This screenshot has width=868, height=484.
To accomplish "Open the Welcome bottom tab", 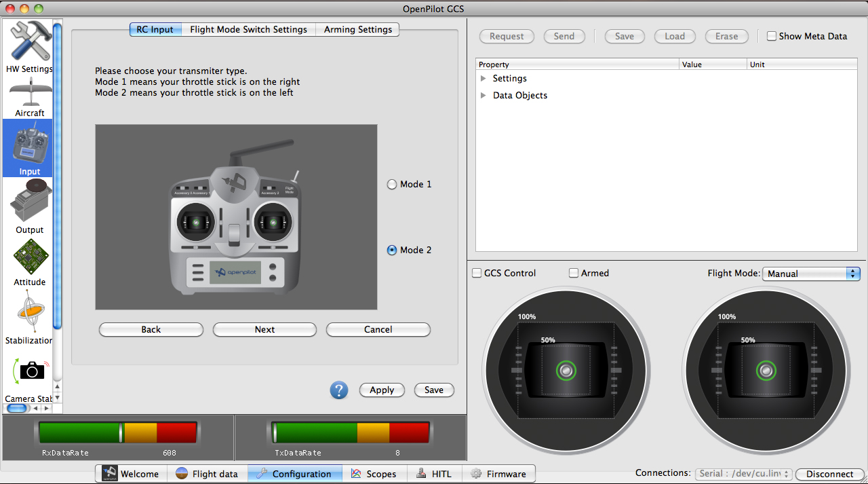I will pos(131,474).
